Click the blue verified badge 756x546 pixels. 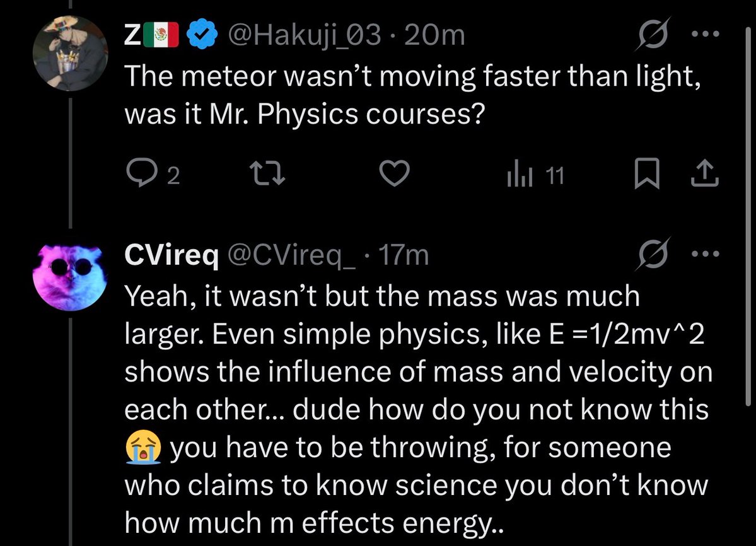click(201, 37)
